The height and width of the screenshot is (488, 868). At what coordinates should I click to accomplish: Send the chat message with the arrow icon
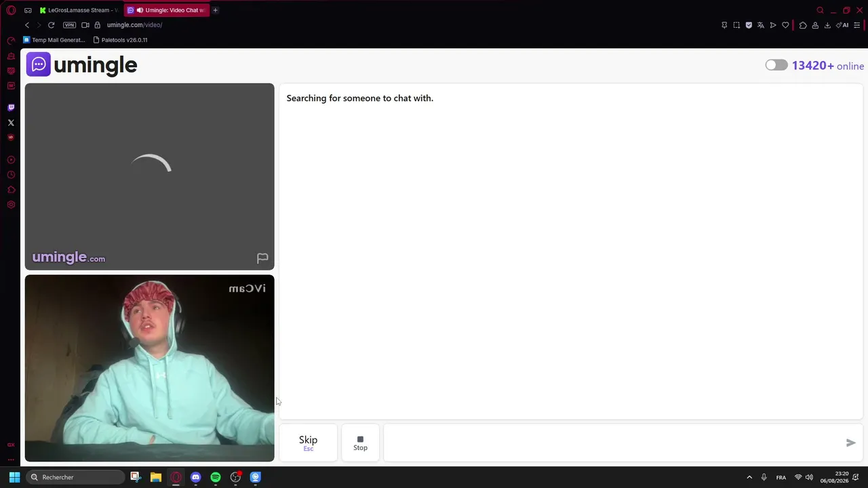pos(850,443)
